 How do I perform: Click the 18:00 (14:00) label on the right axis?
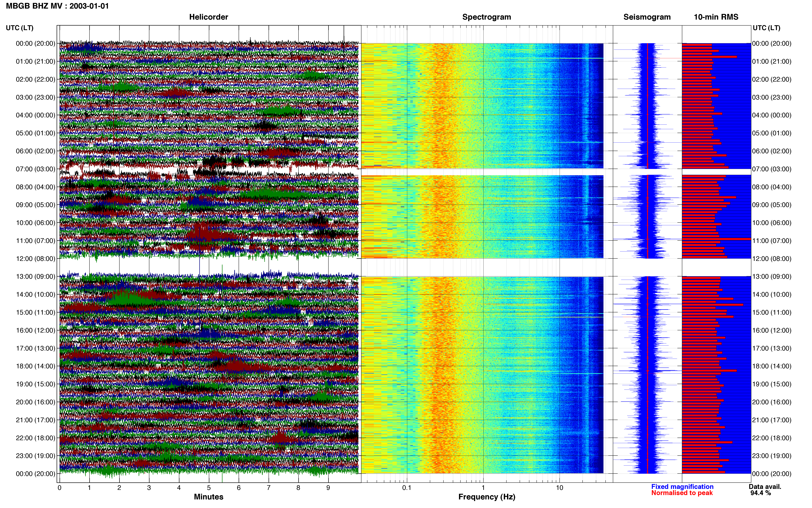772,366
